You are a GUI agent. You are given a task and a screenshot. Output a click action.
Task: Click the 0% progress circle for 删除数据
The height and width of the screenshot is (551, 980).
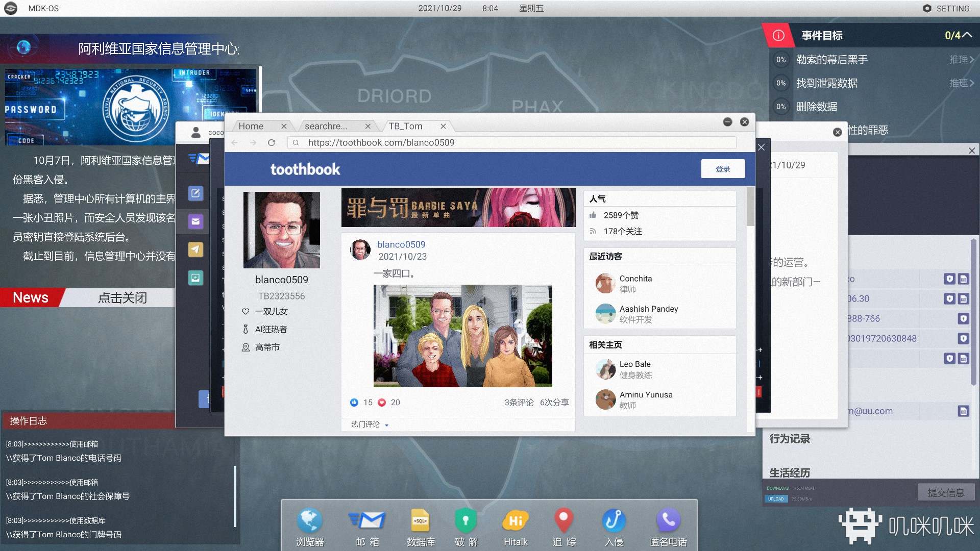pyautogui.click(x=781, y=107)
